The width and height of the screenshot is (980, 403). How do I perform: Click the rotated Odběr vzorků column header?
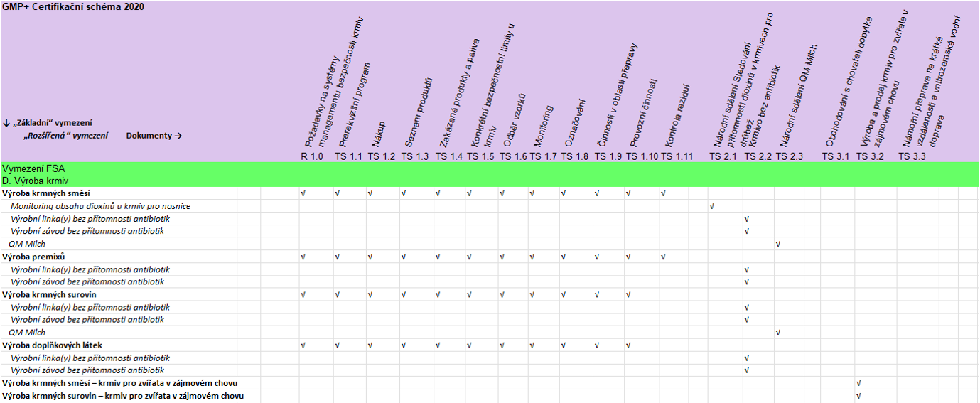pos(515,121)
